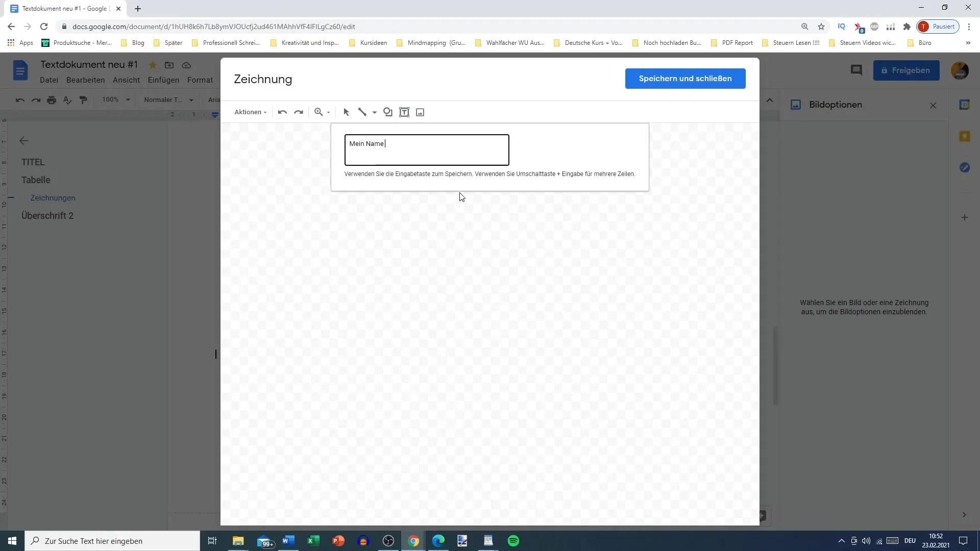The image size is (980, 551).
Task: Expand the line style options dropdown
Action: pyautogui.click(x=375, y=112)
